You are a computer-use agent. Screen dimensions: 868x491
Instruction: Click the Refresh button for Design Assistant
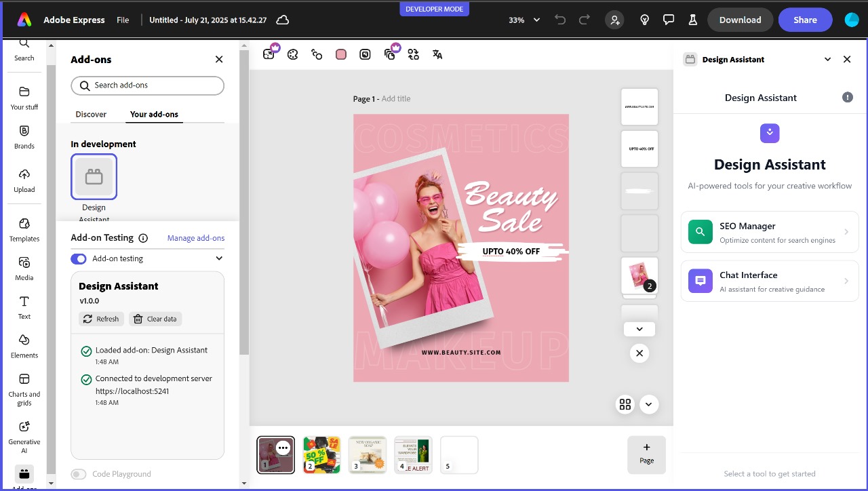pos(101,319)
